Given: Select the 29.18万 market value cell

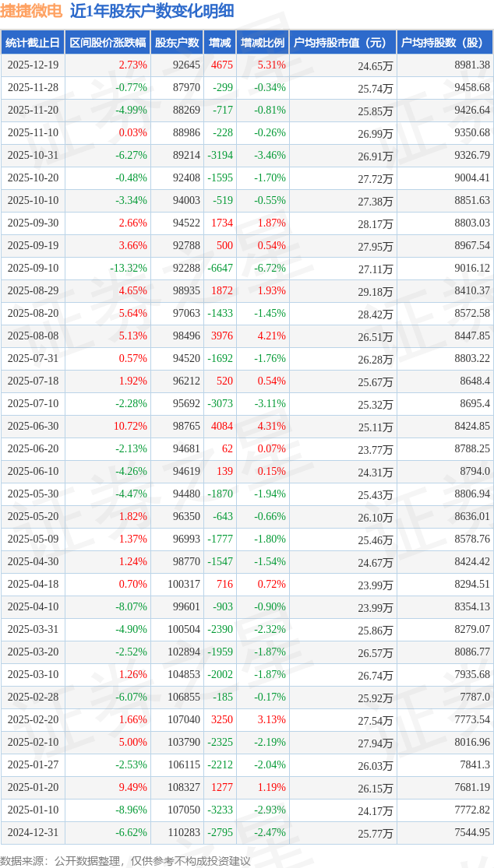Looking at the screenshot, I should [x=376, y=291].
